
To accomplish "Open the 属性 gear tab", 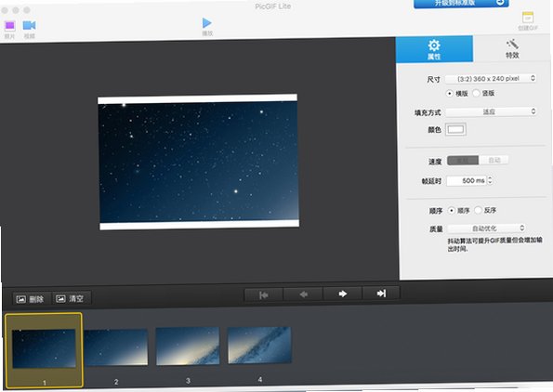I will (434, 50).
